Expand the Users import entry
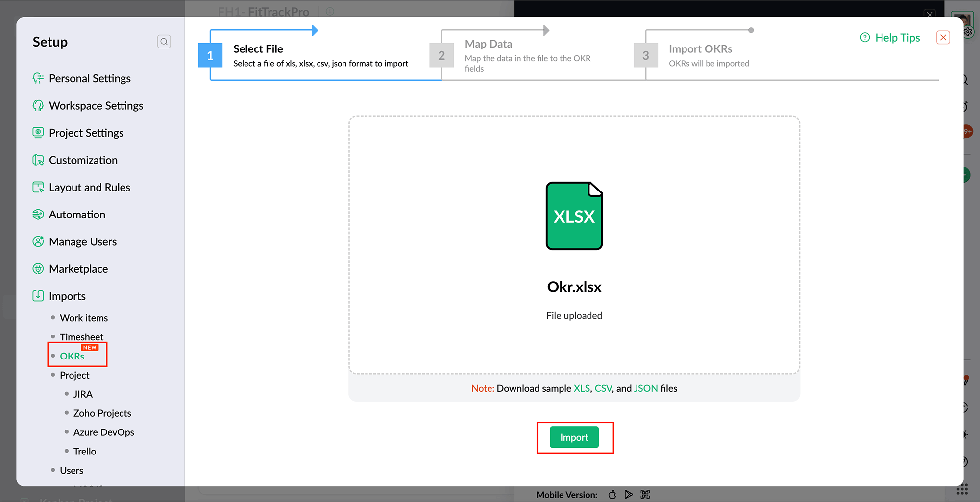The height and width of the screenshot is (502, 980). coord(72,470)
